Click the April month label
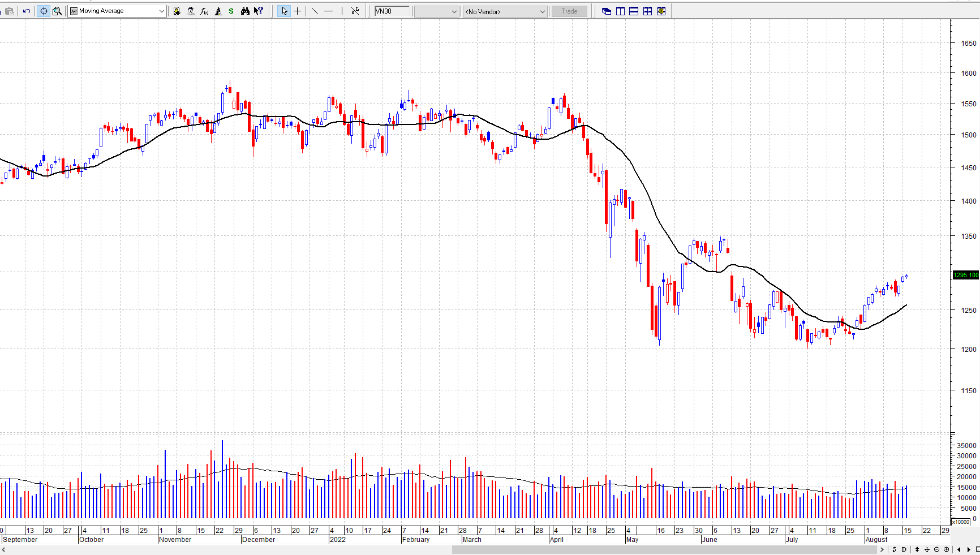The width and height of the screenshot is (980, 555). [557, 540]
